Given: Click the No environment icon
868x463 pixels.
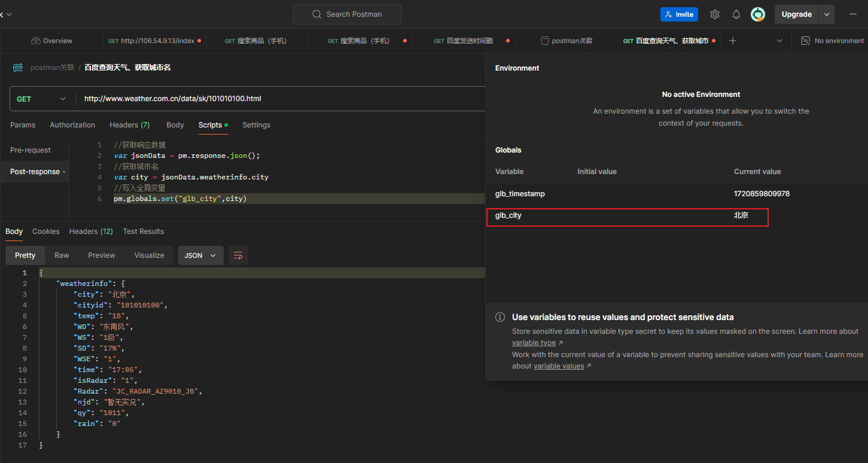Looking at the screenshot, I should (x=805, y=41).
